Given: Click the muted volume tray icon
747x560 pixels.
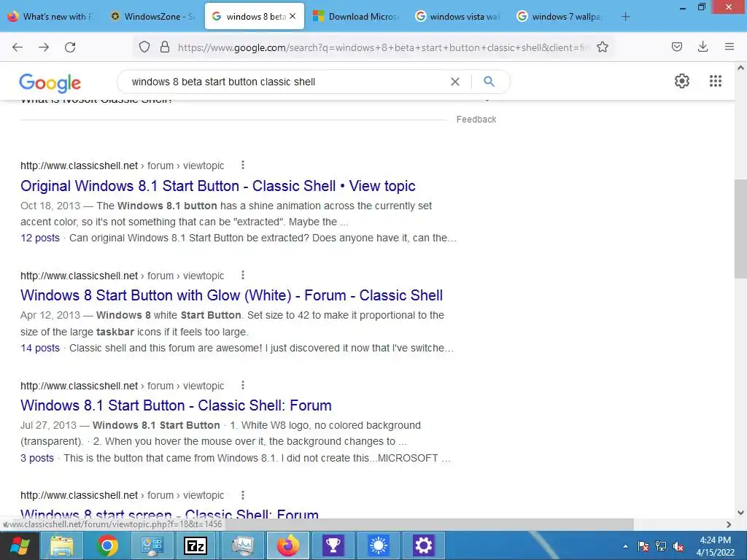Looking at the screenshot, I should pyautogui.click(x=678, y=546).
